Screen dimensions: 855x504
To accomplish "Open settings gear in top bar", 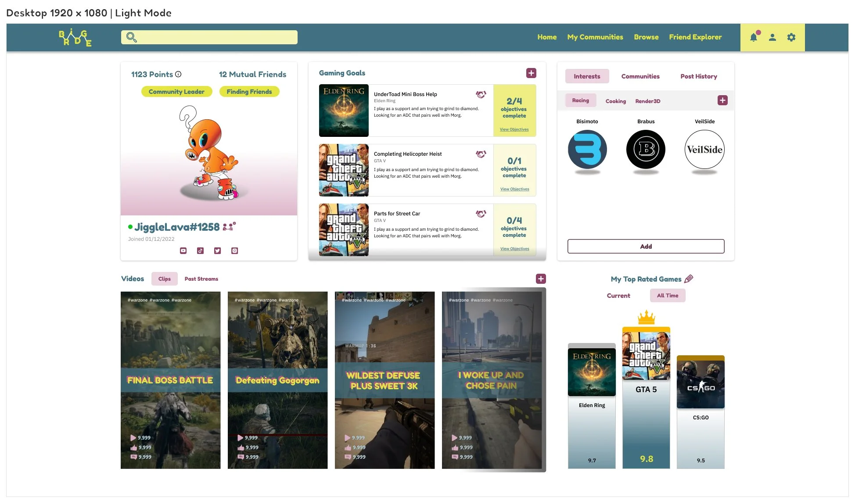I will (791, 37).
